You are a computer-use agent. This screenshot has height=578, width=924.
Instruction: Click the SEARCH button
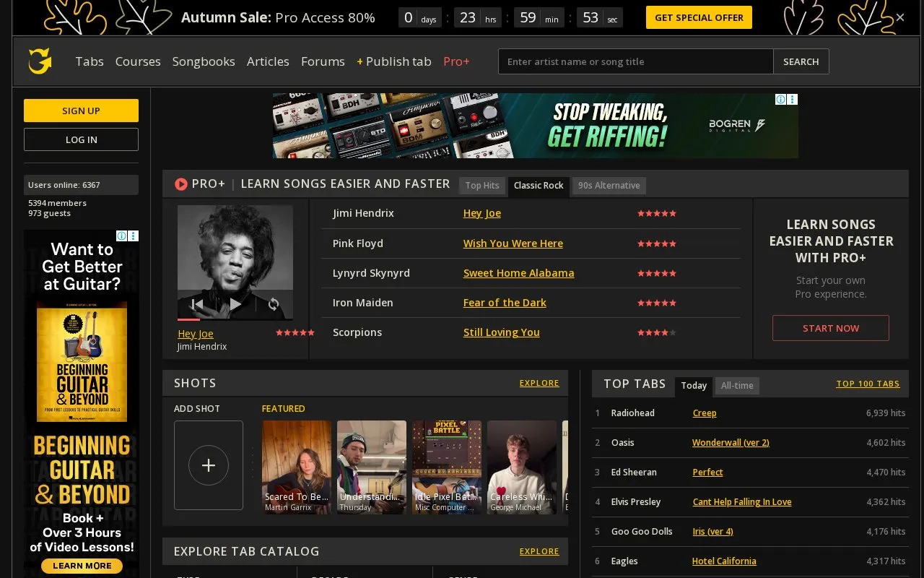(801, 61)
